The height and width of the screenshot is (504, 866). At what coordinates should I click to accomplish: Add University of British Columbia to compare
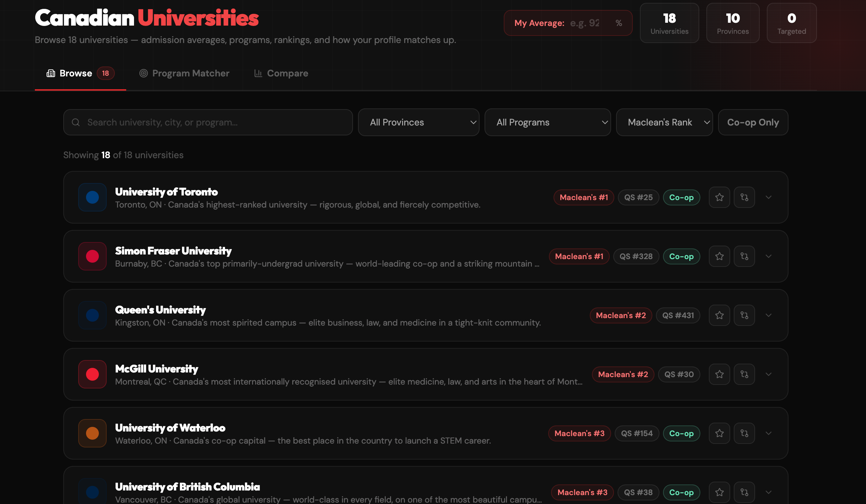point(744,492)
